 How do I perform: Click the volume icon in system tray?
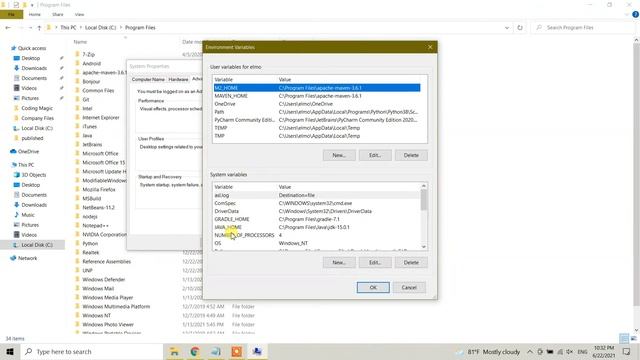[x=569, y=351]
